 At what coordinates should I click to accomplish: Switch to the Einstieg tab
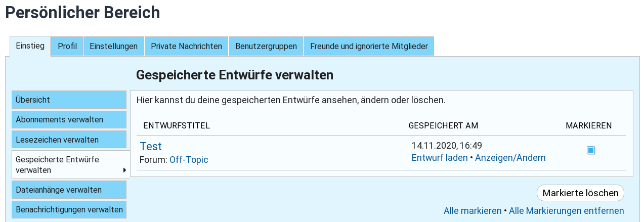pos(30,46)
